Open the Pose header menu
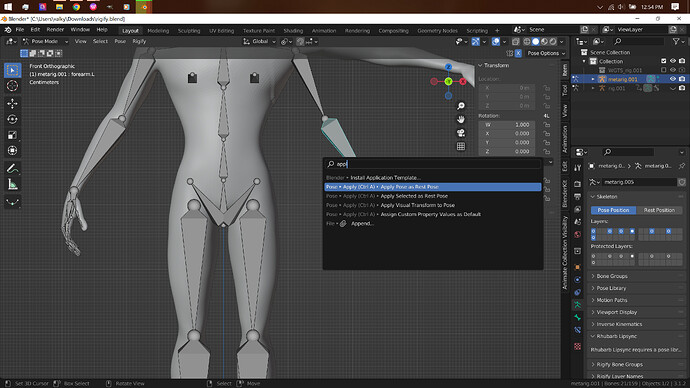The image size is (690, 388). (x=120, y=41)
